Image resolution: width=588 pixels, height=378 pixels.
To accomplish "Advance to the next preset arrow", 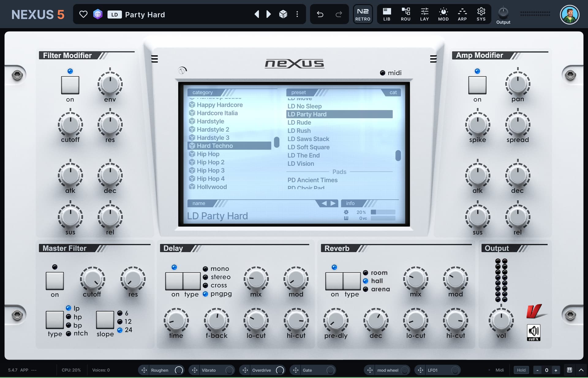I will point(269,14).
